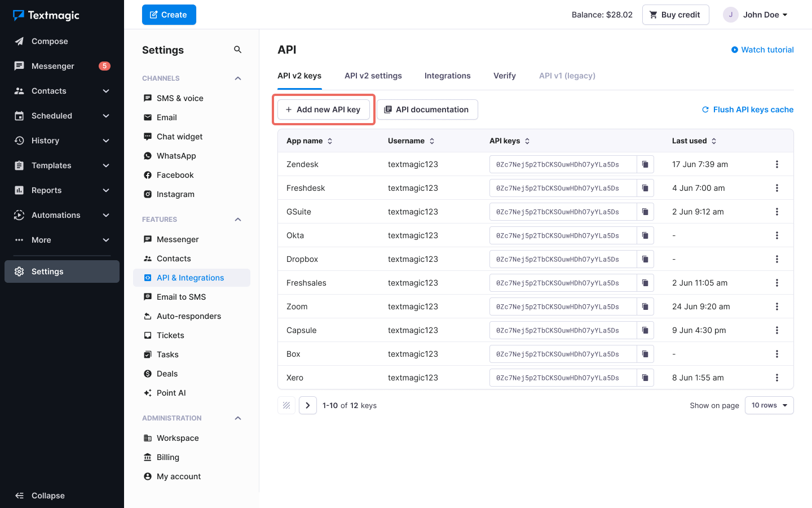Switch to the Integrations tab
812x508 pixels.
coord(447,76)
